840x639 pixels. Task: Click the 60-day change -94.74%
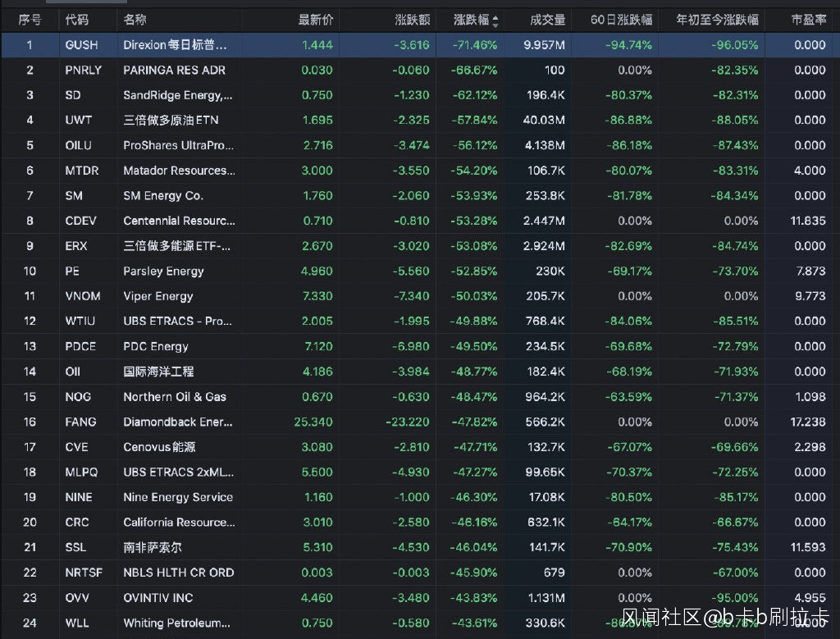629,45
